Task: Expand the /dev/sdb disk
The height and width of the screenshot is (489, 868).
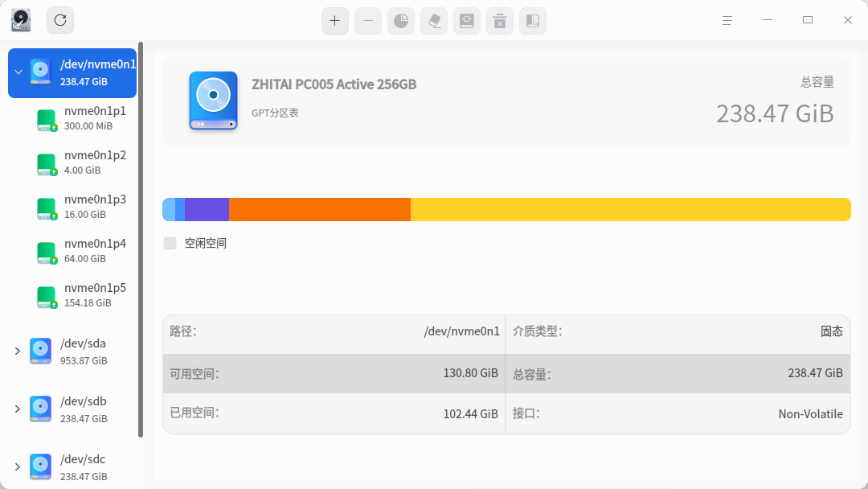Action: 18,409
